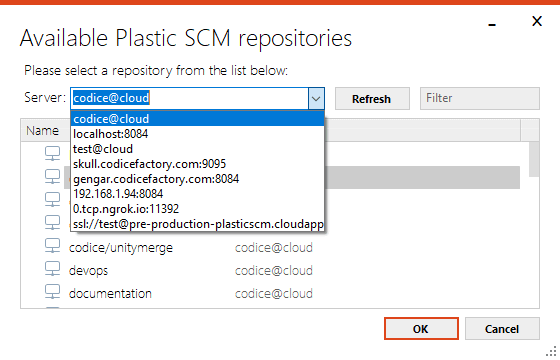Click the repository icon beside codice/unitymerge
This screenshot has width=560, height=360.
(52, 246)
